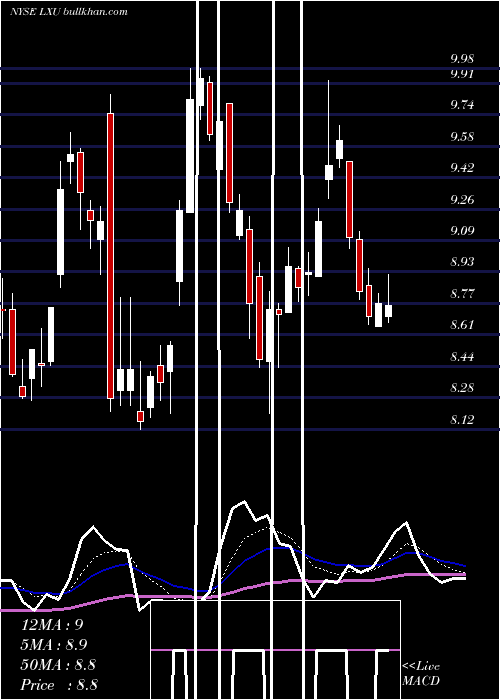Click the 5MA : 8.9 readout
500x700 pixels.
click(x=54, y=645)
